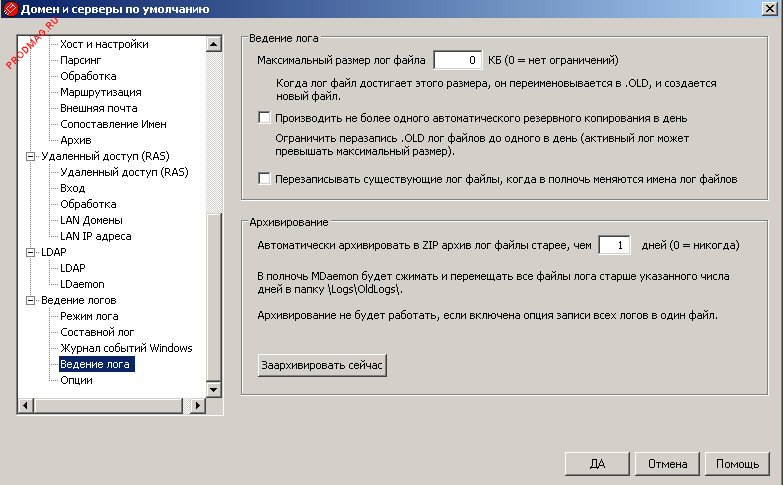The image size is (784, 485).
Task: Open the Опции tree item
Action: [76, 380]
